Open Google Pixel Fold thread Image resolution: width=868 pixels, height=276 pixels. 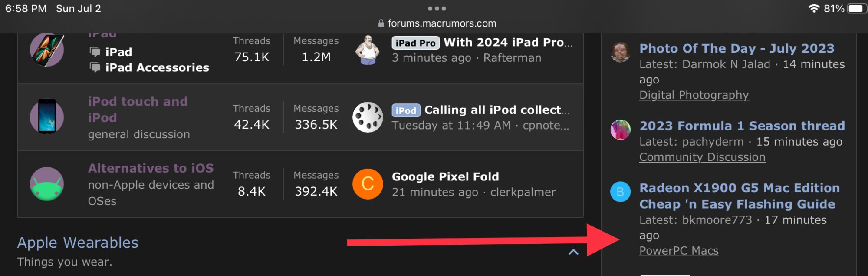tap(445, 176)
